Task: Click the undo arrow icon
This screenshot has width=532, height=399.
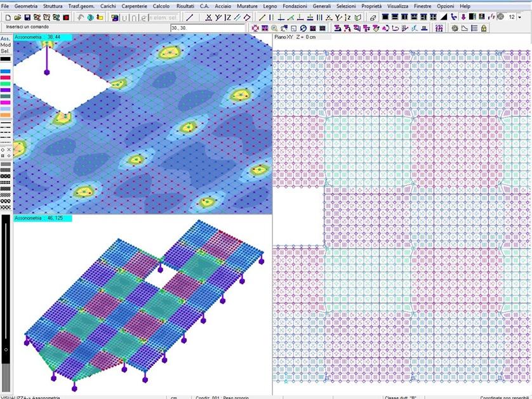Action: coord(80,17)
